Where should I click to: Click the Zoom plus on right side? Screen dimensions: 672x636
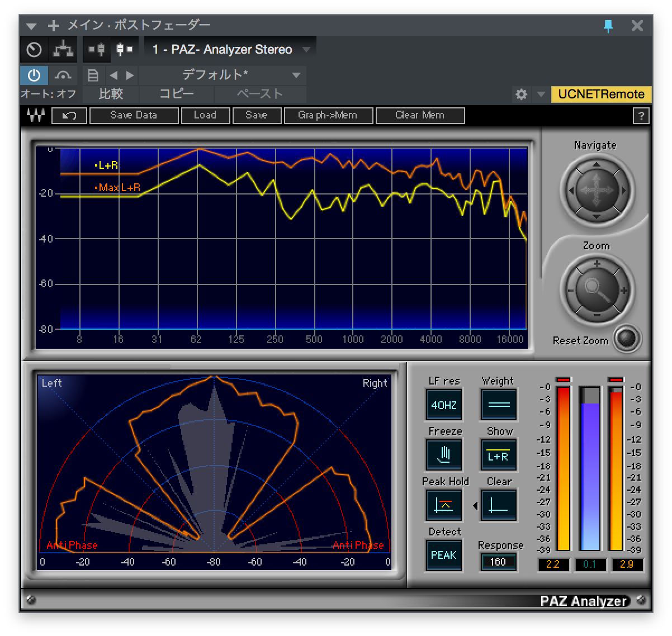[x=623, y=291]
